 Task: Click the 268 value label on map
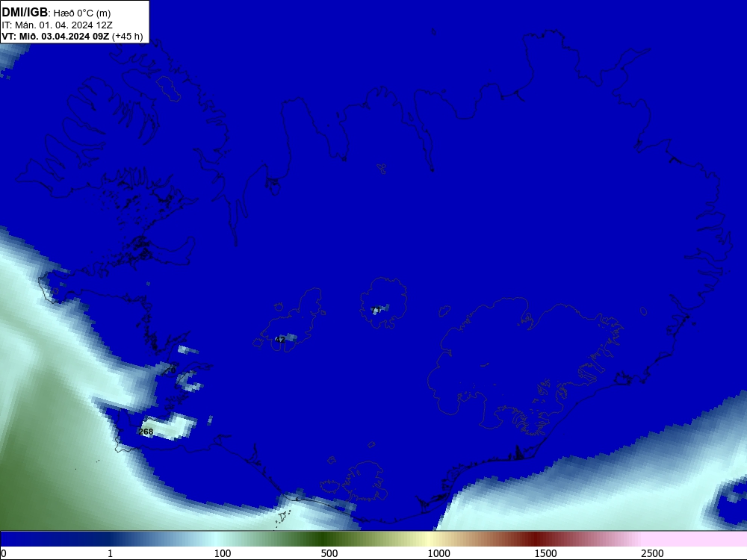point(146,432)
